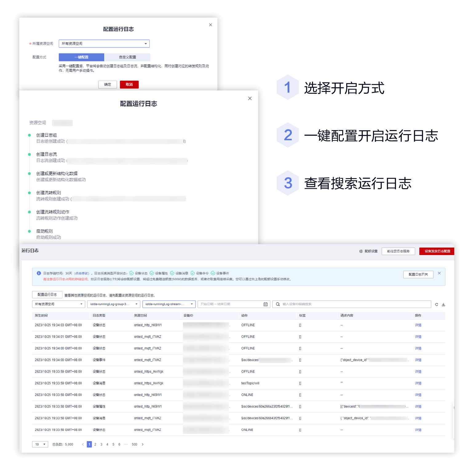Select the 一键配置 configuration mode
Screen dimensions: 476x474
tap(81, 57)
